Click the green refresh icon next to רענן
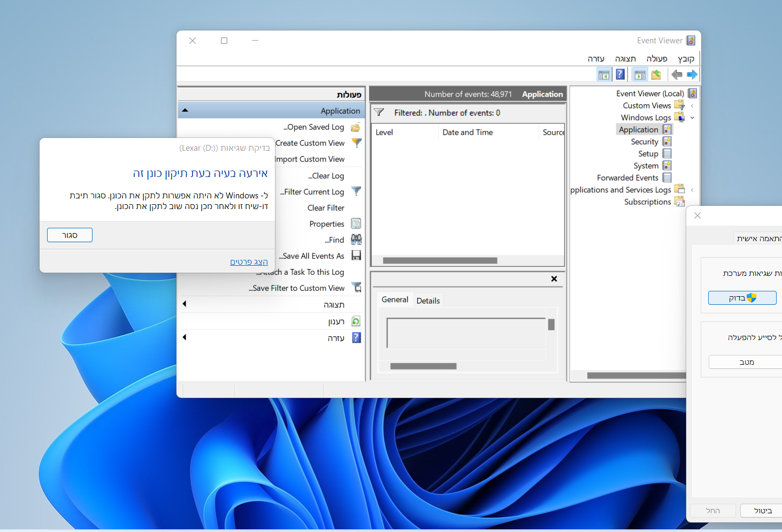The height and width of the screenshot is (532, 782). click(x=356, y=321)
